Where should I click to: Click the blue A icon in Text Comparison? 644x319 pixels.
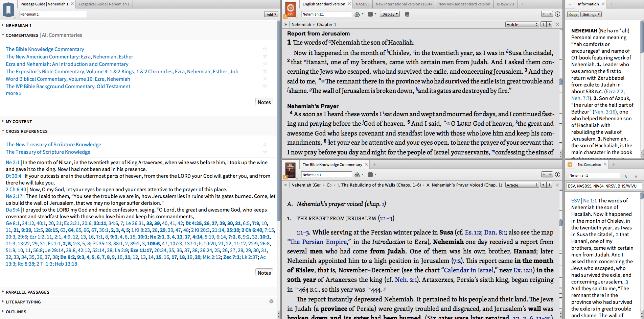626,176
